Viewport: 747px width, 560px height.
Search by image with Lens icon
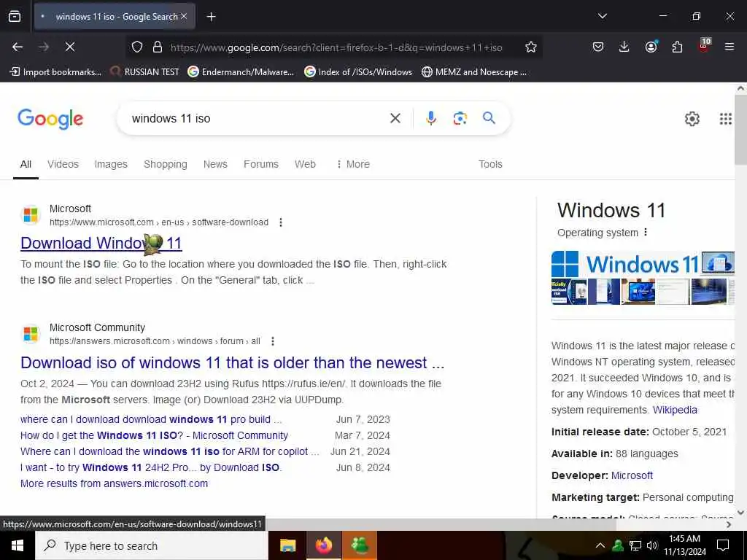pos(460,118)
